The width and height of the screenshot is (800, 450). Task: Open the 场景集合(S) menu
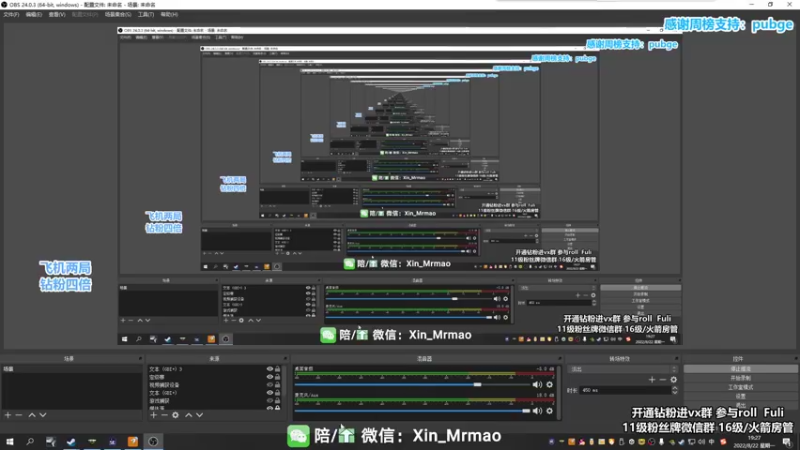click(118, 14)
